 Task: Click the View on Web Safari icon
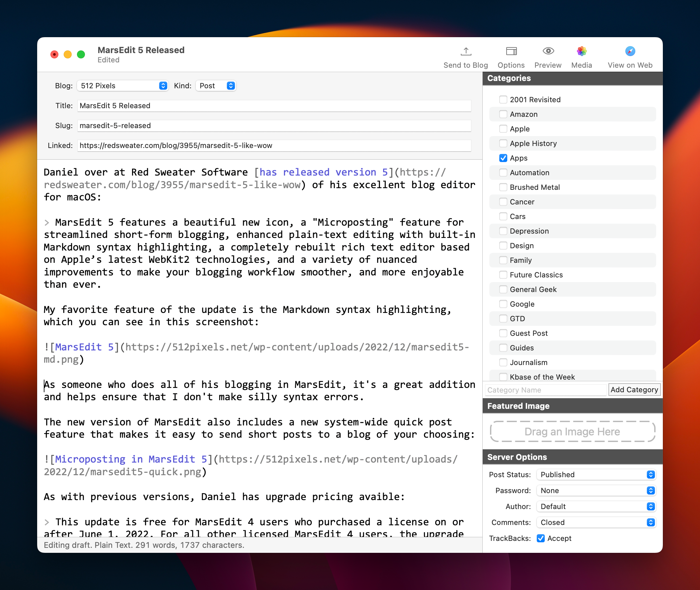(630, 51)
